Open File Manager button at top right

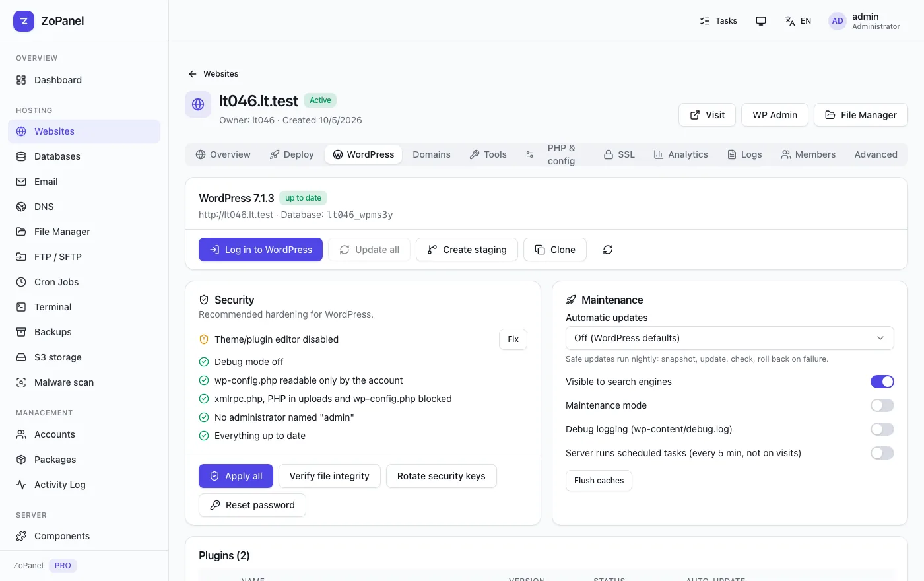click(861, 115)
